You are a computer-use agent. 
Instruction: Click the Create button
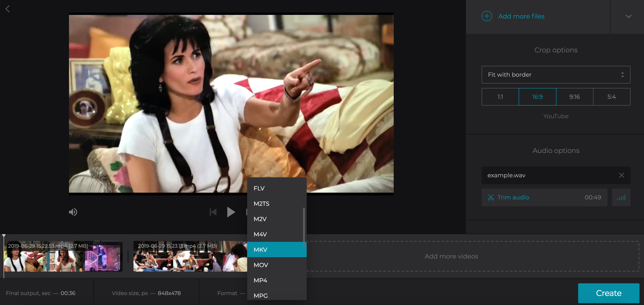(609, 293)
